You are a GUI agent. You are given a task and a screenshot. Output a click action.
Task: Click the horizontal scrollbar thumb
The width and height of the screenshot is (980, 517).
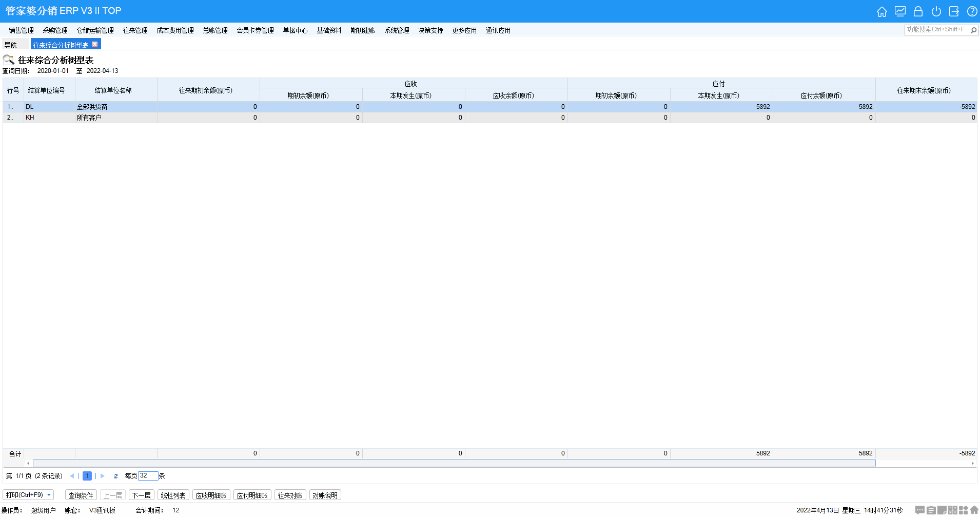pyautogui.click(x=454, y=463)
